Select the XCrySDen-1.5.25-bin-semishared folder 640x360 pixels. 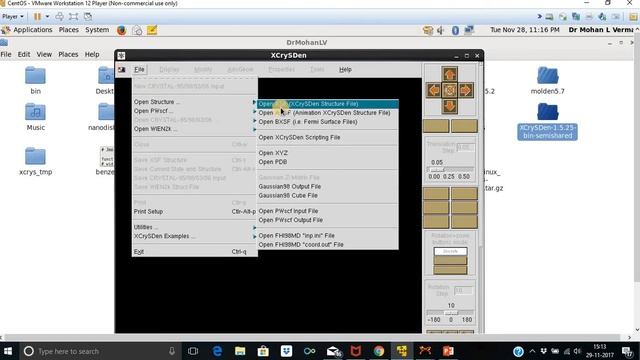[x=547, y=121]
